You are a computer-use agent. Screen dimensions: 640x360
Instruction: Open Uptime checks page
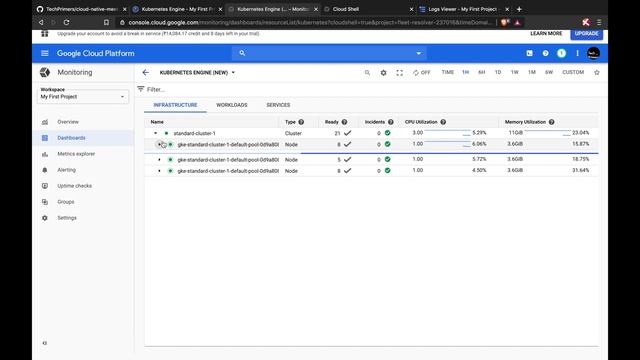pos(83,186)
